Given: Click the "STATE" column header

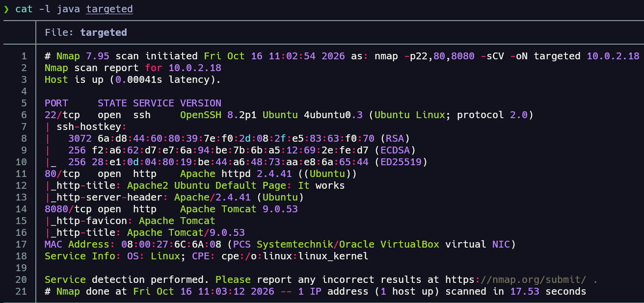Looking at the screenshot, I should 112,103.
